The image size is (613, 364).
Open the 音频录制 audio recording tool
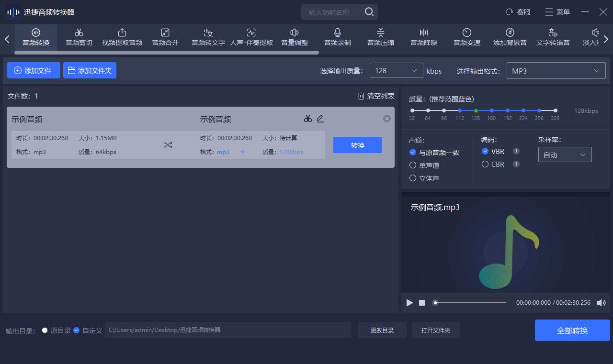[338, 37]
